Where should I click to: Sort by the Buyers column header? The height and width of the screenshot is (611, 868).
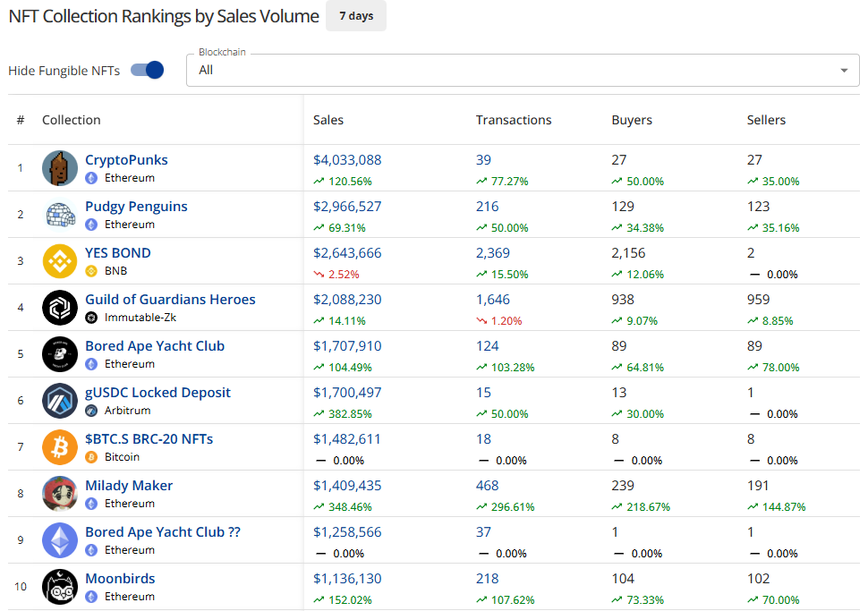pos(632,120)
